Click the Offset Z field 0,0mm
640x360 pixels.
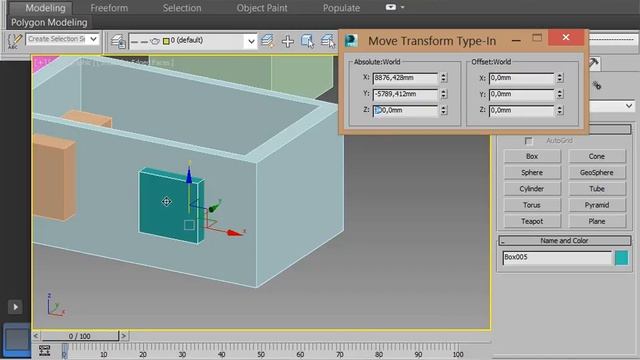point(522,110)
